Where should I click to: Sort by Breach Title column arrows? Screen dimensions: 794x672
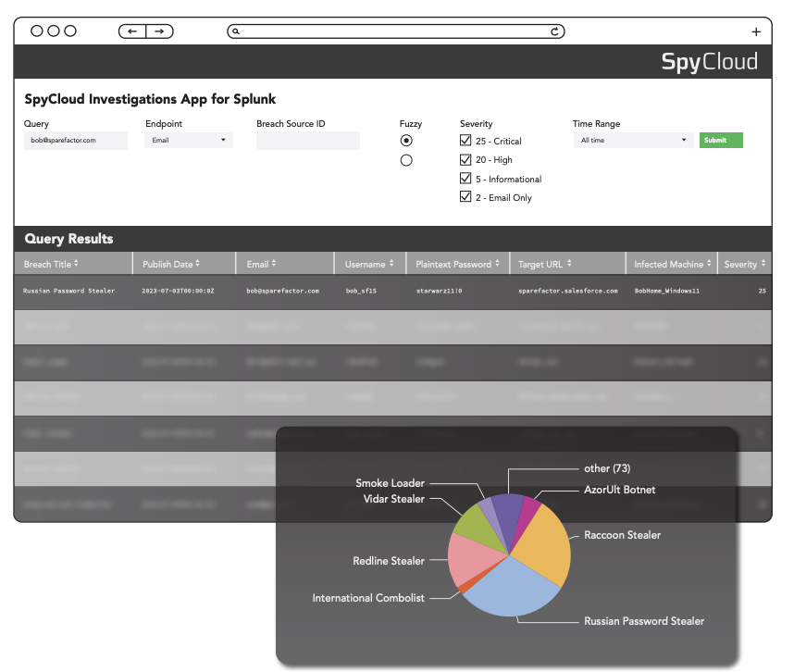(76, 263)
